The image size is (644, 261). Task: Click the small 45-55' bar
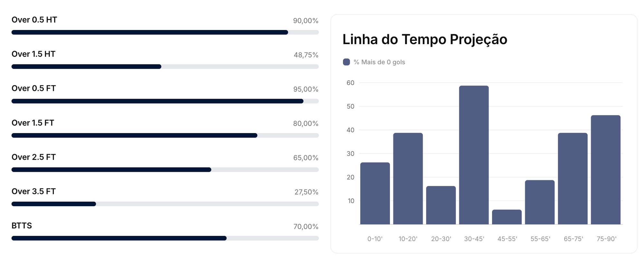point(507,217)
